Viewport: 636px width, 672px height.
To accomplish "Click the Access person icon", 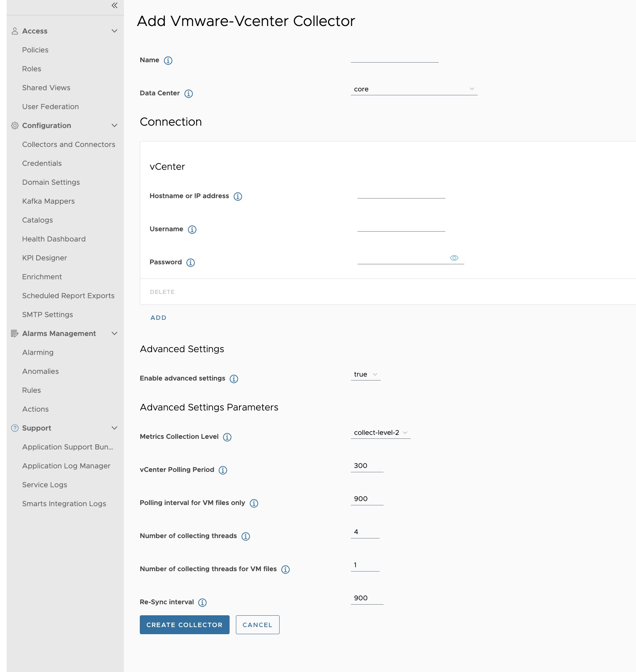I will [x=15, y=31].
